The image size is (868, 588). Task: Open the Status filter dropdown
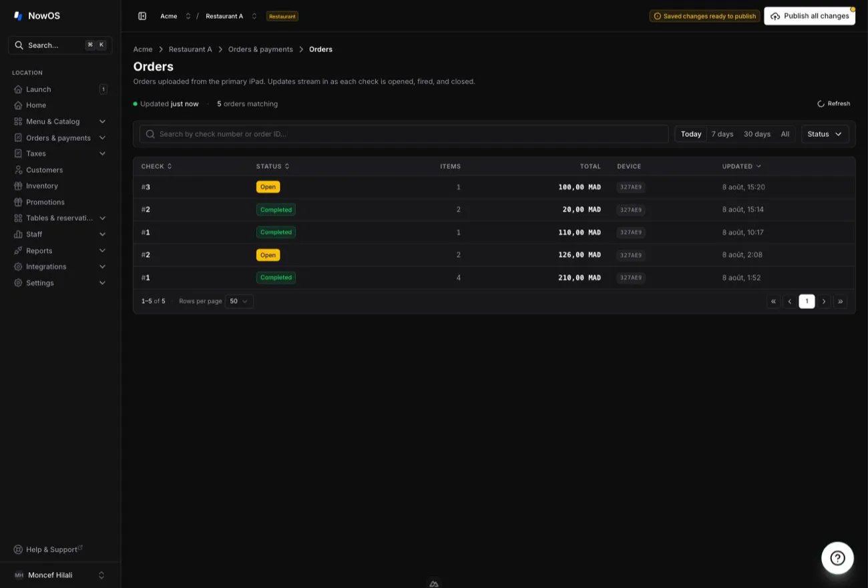825,134
